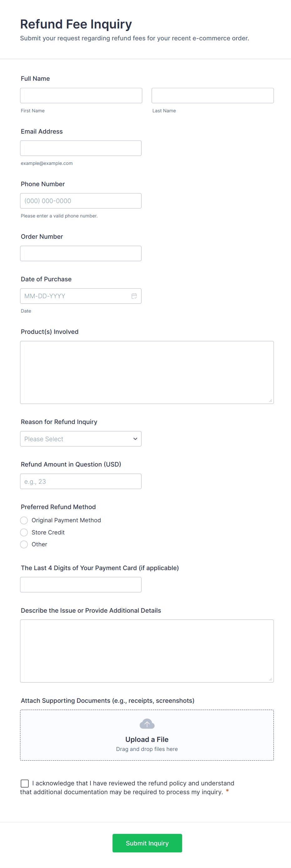This screenshot has height=868, width=291.
Task: Click the Date of Purchase MM-DD-YYYY field
Action: click(74, 296)
